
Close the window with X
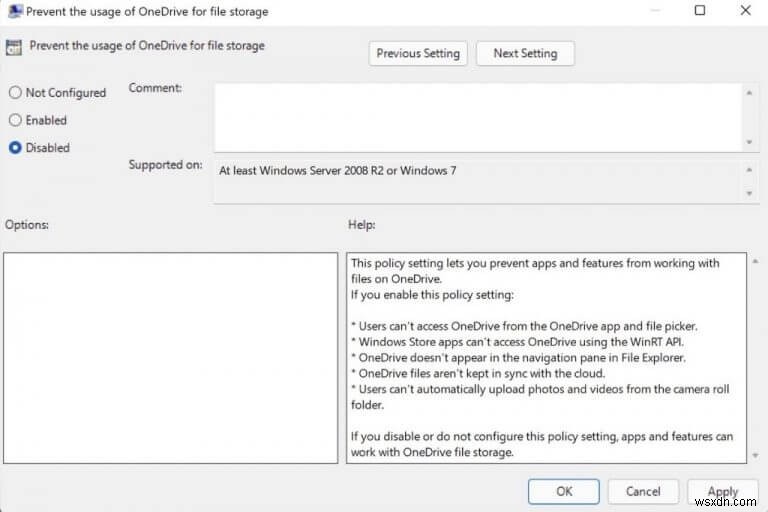click(x=745, y=10)
